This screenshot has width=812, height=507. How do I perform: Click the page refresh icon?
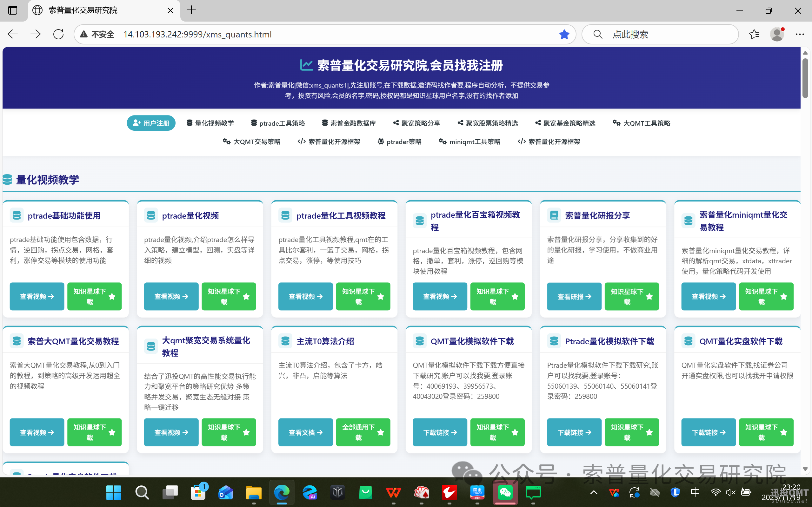[58, 34]
